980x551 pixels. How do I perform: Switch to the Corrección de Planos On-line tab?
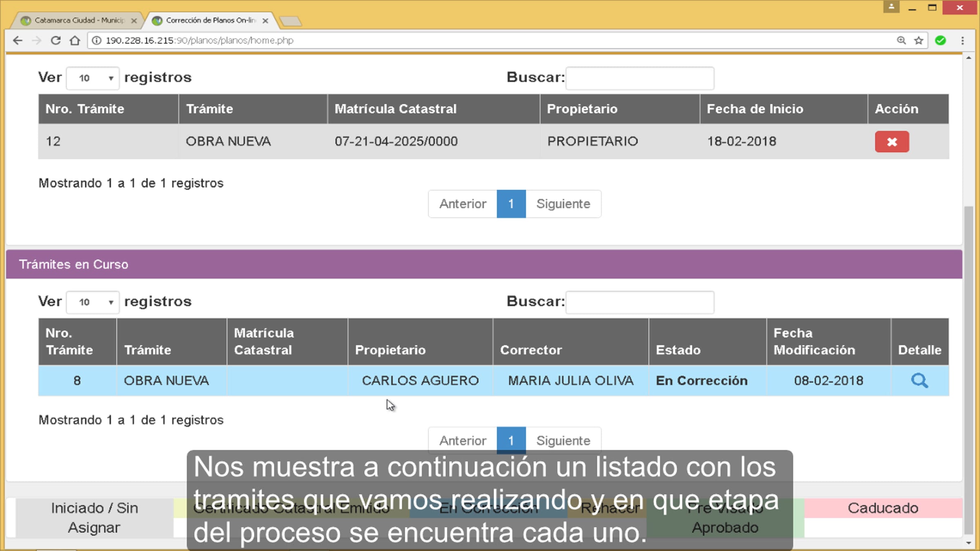click(x=210, y=20)
